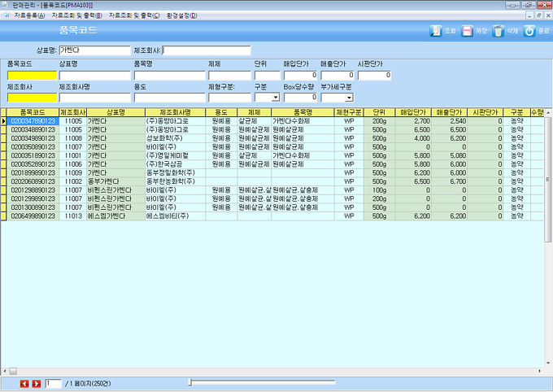553x392 pixels.
Task: Click the scroll-down arrow of the grid scrollbar
Action: [548, 363]
